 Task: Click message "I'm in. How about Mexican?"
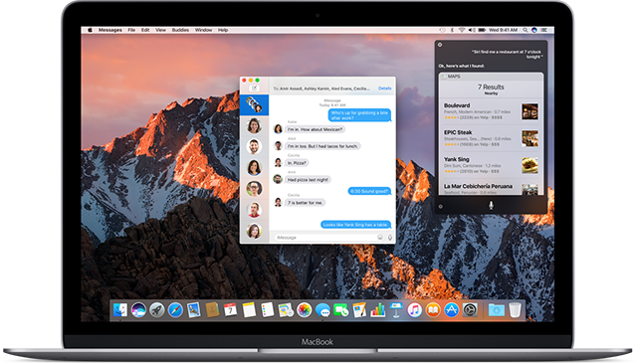(x=315, y=129)
